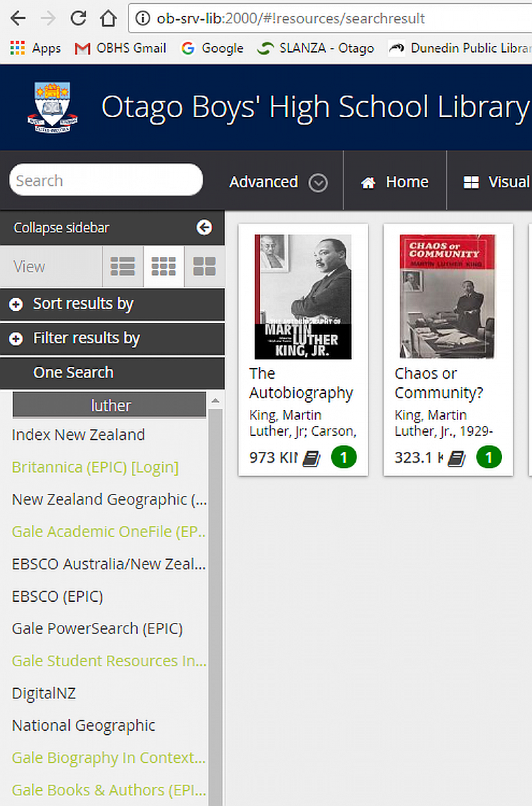Open the Visual menu item
Viewport: 532px width, 806px height.
pos(497,182)
